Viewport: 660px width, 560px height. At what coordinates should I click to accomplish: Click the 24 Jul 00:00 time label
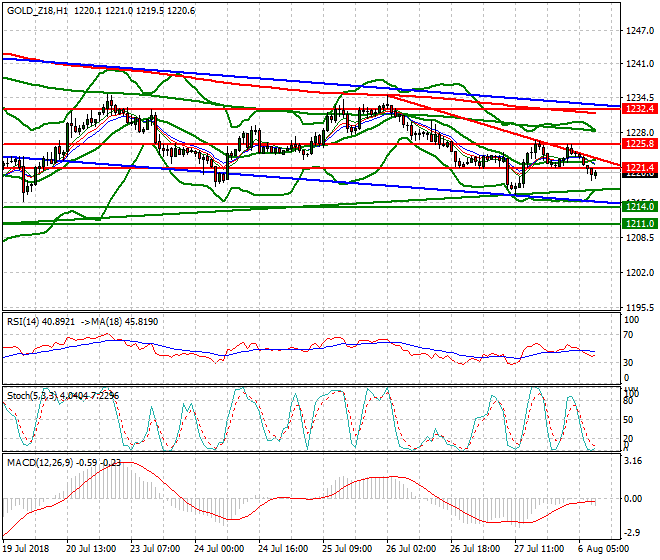(219, 549)
